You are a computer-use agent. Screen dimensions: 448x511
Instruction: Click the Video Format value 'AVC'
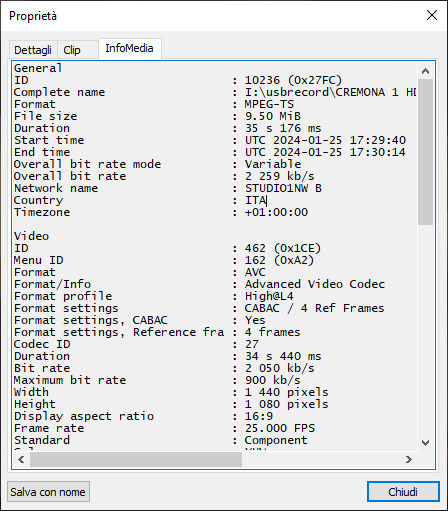(255, 272)
